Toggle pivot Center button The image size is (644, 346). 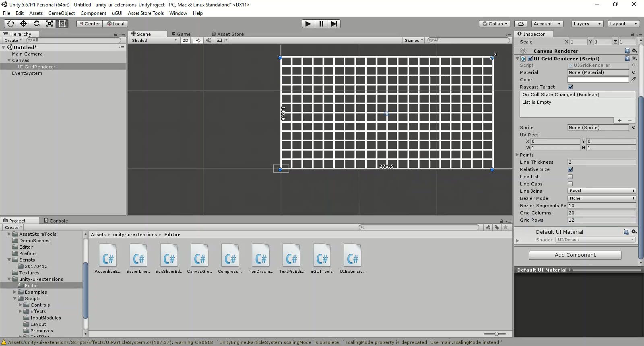tap(89, 24)
